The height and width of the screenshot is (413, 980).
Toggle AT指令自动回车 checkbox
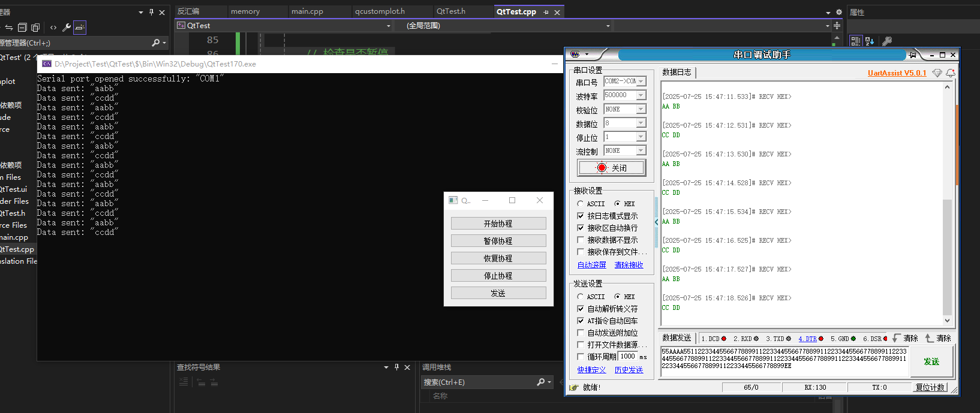coord(581,321)
